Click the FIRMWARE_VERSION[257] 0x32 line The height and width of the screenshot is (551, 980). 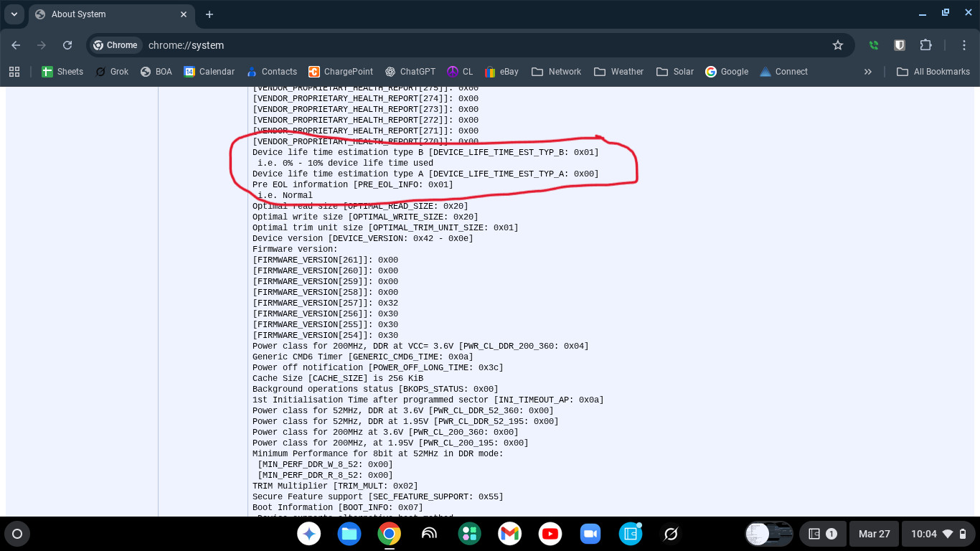pyautogui.click(x=325, y=303)
